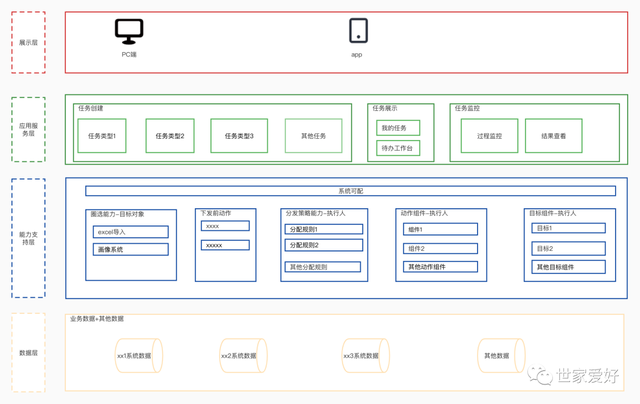
Task: Click the 待办工作台 box
Action: click(x=398, y=148)
